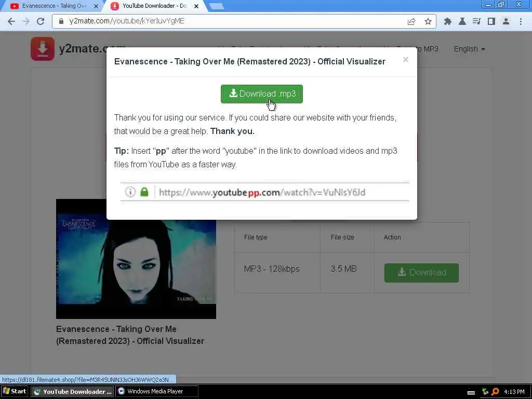
Task: Select YouTube Downloader taskbar button
Action: click(x=72, y=391)
